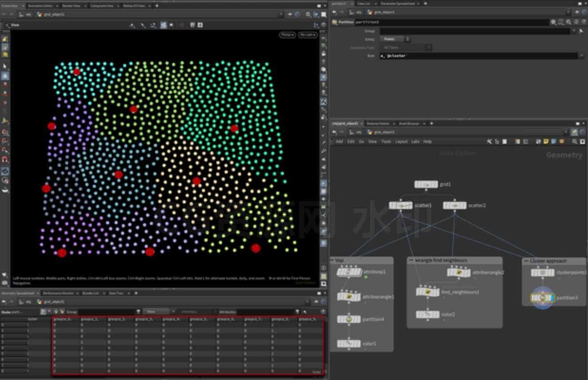Collapse the Cluster approach network box

point(526,261)
